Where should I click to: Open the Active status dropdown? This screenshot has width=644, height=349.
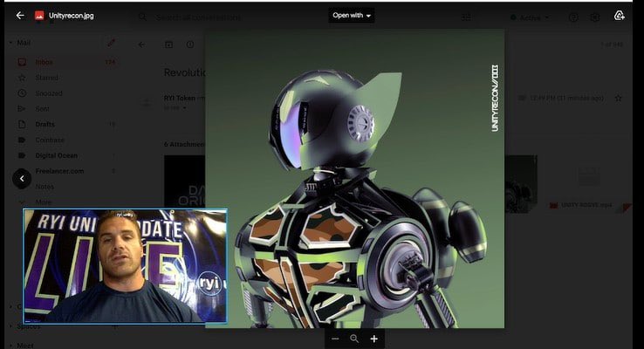pyautogui.click(x=530, y=17)
